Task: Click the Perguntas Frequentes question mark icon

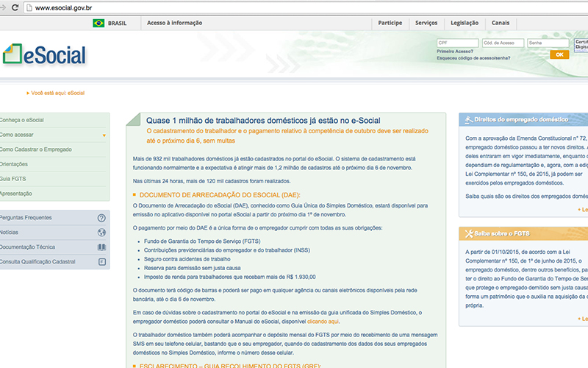Action: tap(101, 218)
